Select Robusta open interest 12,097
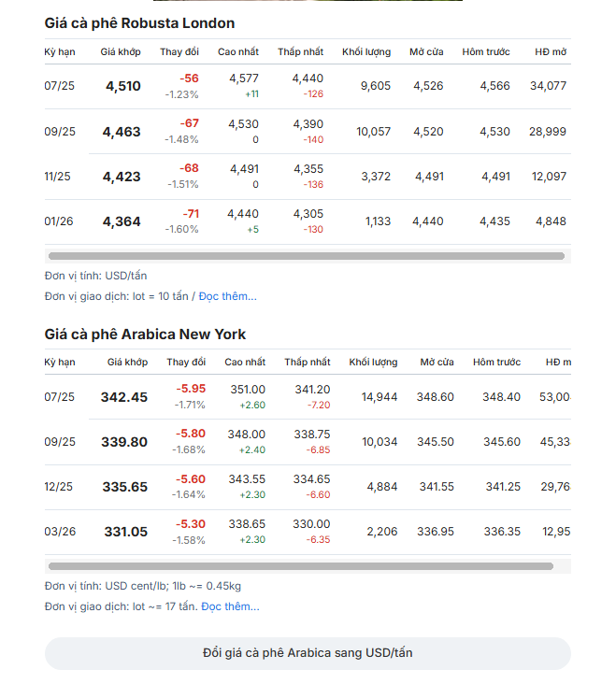 point(549,177)
